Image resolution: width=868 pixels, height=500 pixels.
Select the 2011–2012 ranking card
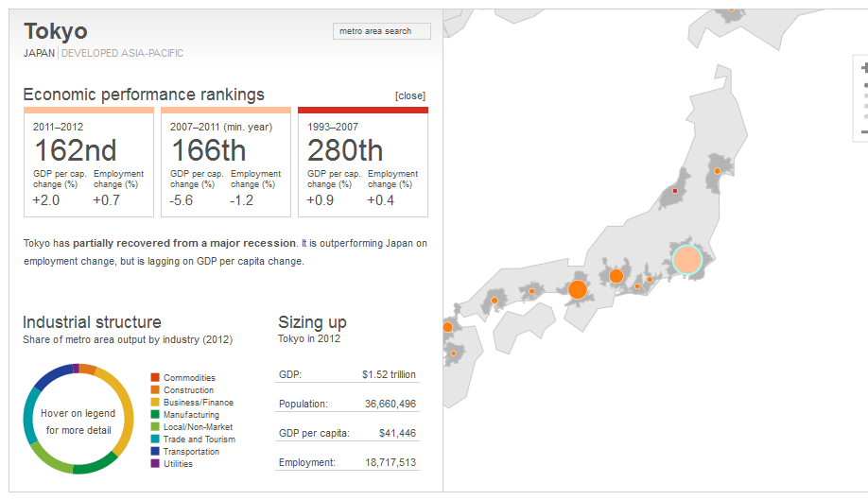click(x=89, y=163)
